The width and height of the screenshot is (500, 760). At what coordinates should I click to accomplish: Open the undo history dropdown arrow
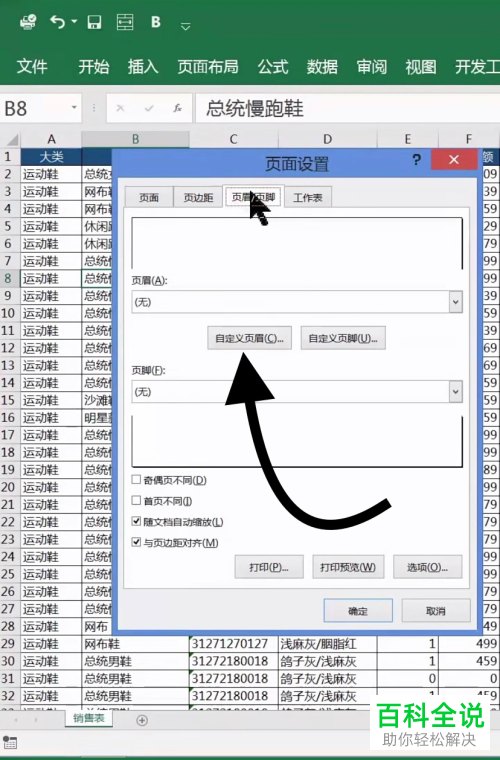click(74, 21)
